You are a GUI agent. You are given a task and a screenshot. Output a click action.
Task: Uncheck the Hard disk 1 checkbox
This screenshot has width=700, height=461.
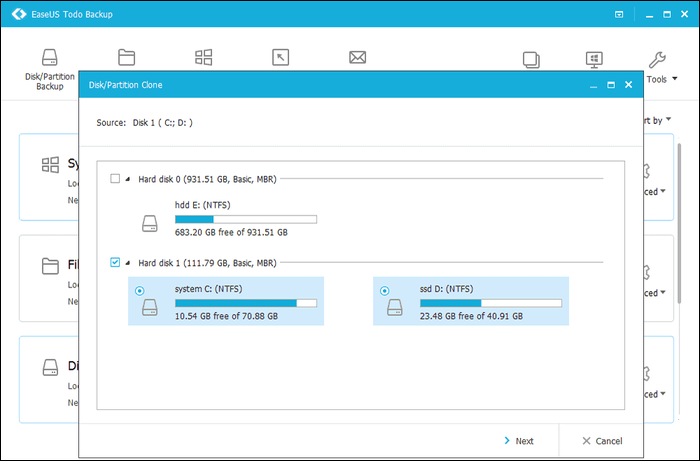click(x=115, y=262)
